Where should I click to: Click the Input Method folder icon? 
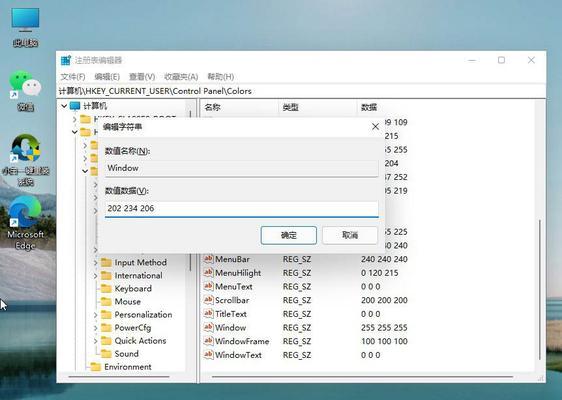tap(106, 262)
